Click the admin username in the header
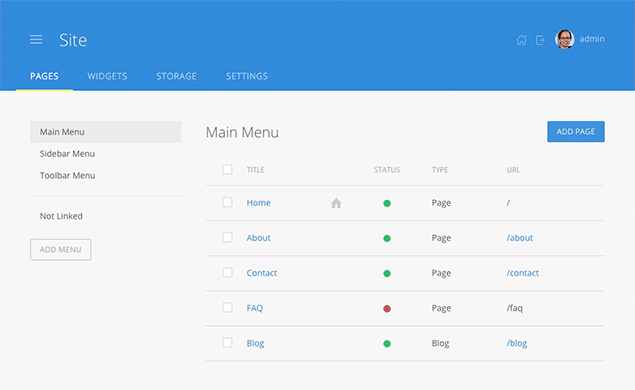 tap(592, 39)
